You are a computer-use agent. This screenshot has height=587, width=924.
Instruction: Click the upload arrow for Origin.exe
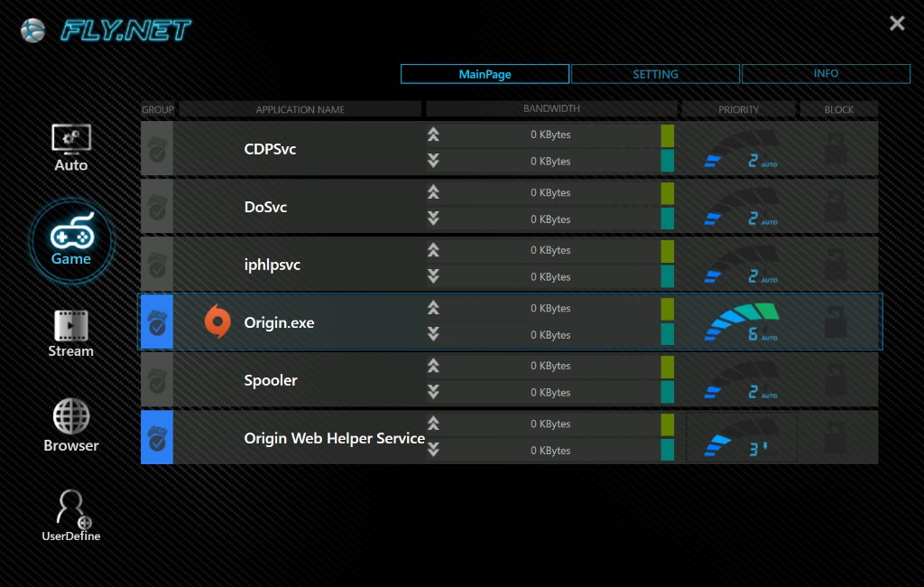click(x=433, y=308)
